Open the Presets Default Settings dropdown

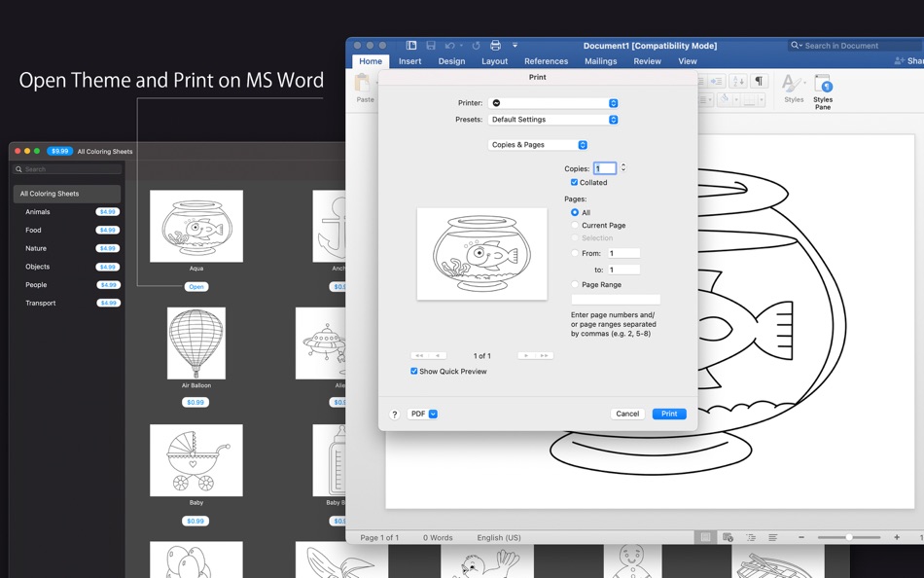coord(553,120)
